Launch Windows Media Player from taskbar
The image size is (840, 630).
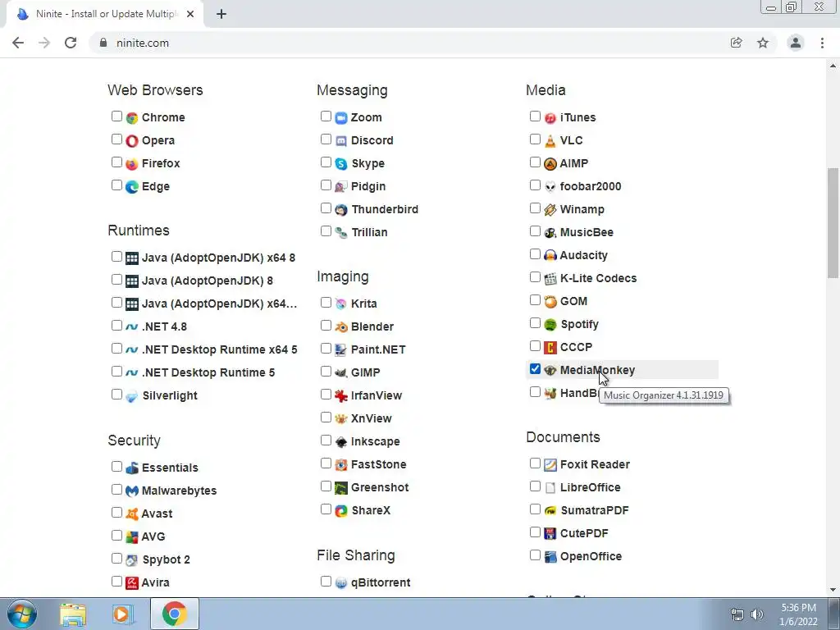(122, 614)
